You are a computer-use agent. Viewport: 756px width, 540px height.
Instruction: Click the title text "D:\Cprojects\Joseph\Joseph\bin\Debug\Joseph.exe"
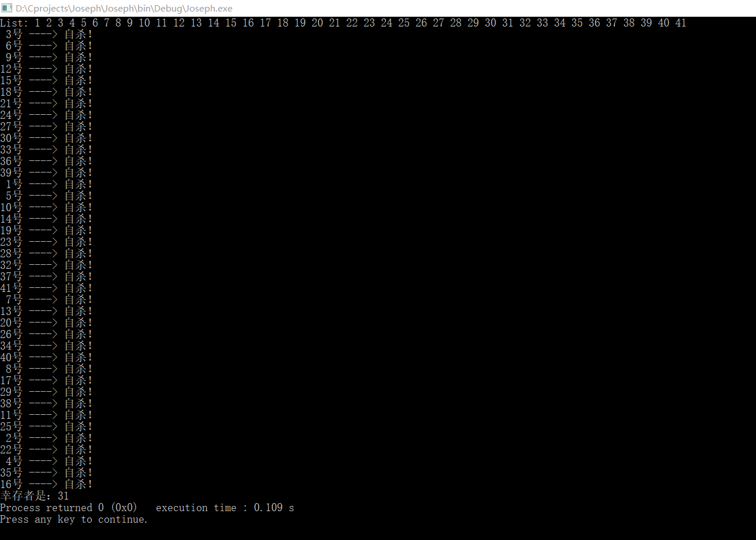pyautogui.click(x=124, y=9)
